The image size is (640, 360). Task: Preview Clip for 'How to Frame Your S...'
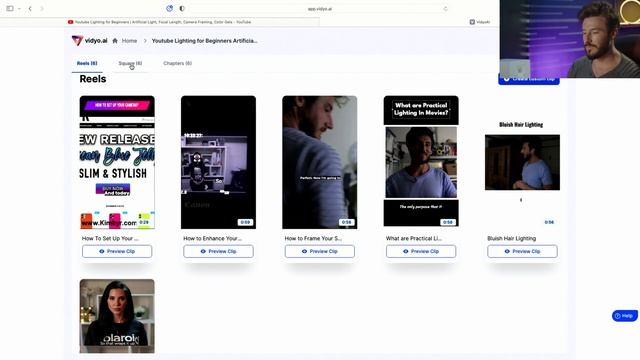320,251
